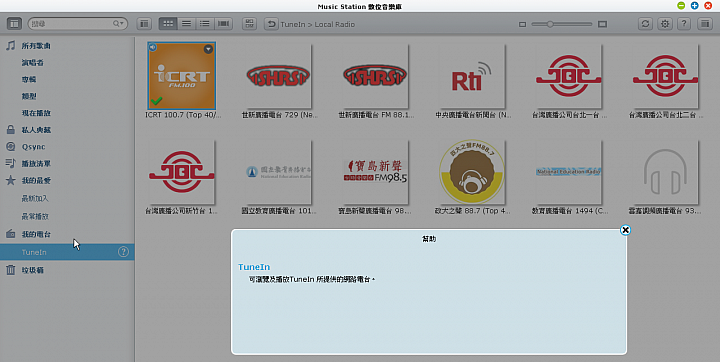The image size is (720, 362).
Task: Select 政大之聲 88.7 station thumbnail
Action: pyautogui.click(x=472, y=172)
